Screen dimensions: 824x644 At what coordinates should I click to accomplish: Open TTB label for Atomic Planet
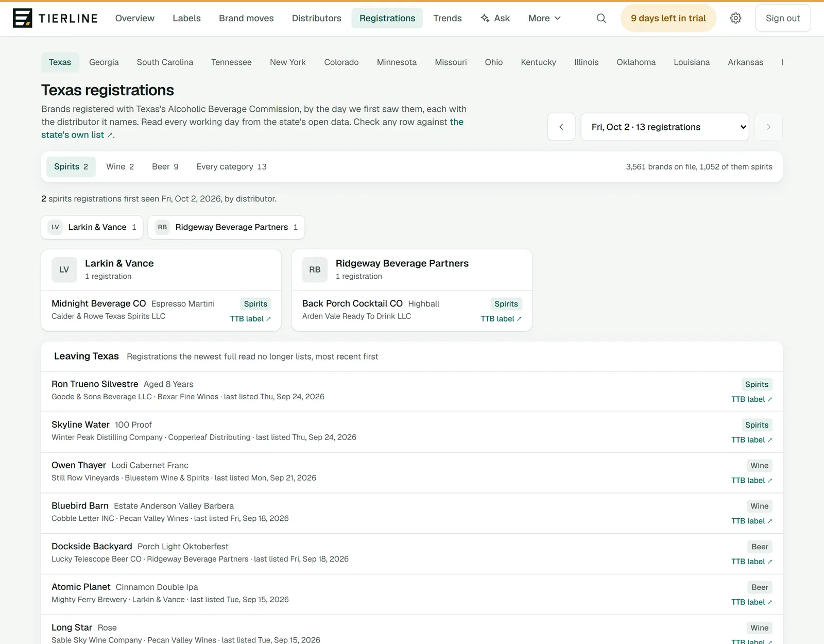[x=751, y=602]
